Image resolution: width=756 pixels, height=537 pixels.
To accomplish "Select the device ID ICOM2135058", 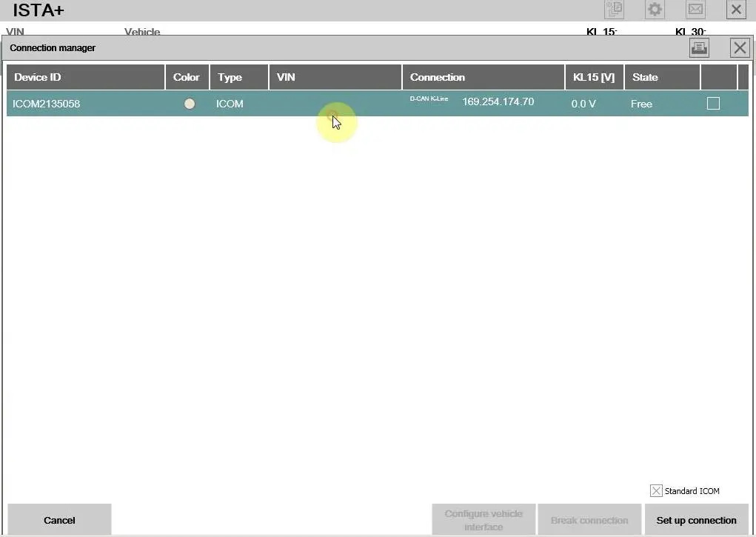I will coord(47,104).
